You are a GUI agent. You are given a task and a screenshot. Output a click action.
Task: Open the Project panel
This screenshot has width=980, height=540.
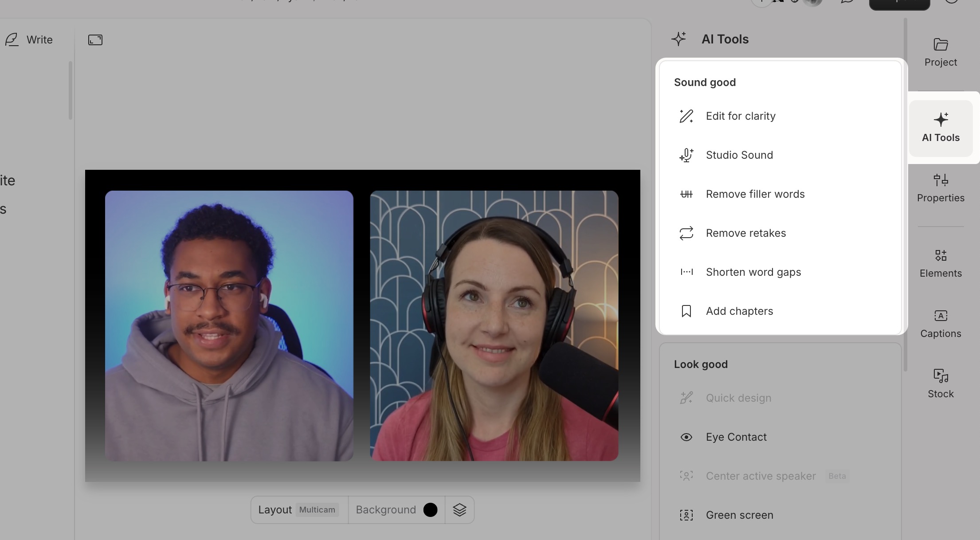pyautogui.click(x=940, y=52)
